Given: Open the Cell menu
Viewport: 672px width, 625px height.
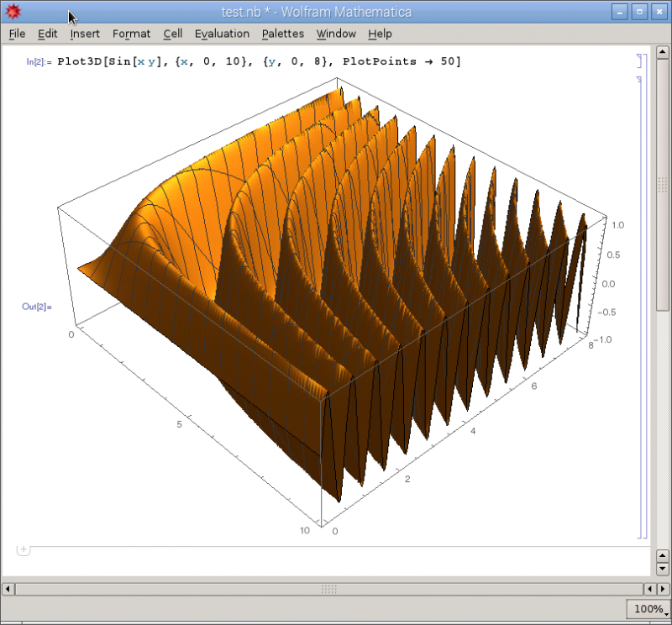Looking at the screenshot, I should (173, 34).
